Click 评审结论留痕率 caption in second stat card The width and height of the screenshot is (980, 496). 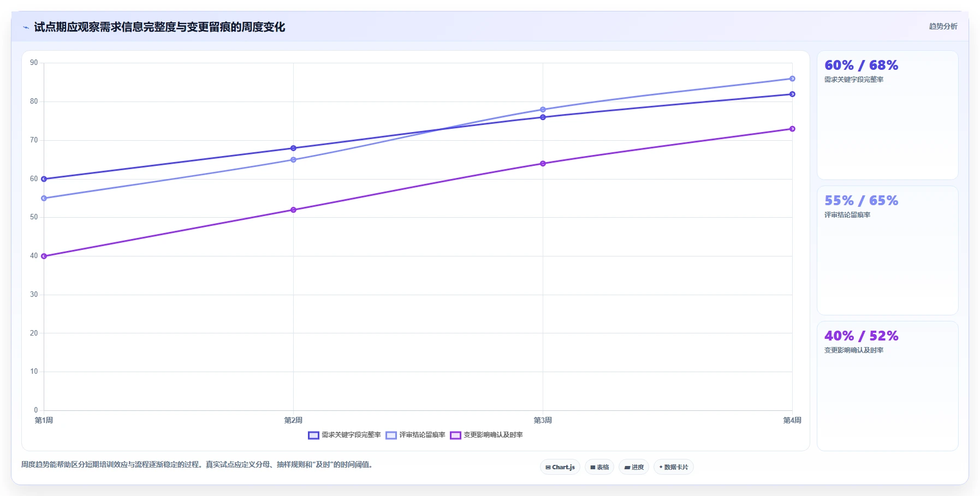[x=847, y=215]
